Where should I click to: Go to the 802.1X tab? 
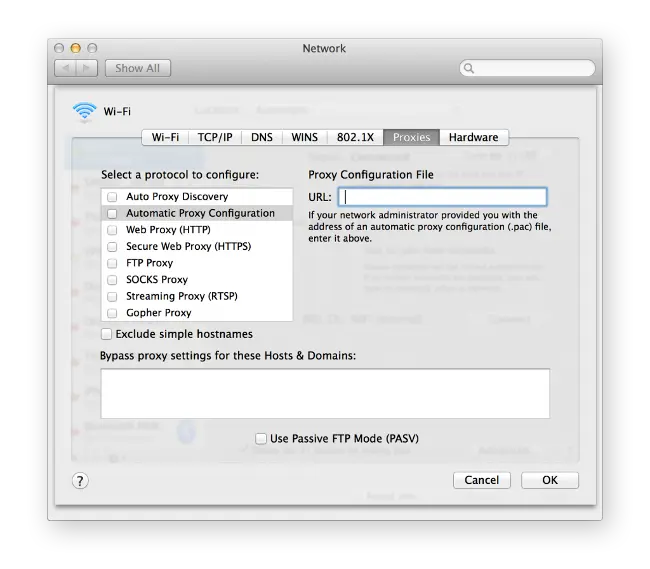click(x=355, y=138)
